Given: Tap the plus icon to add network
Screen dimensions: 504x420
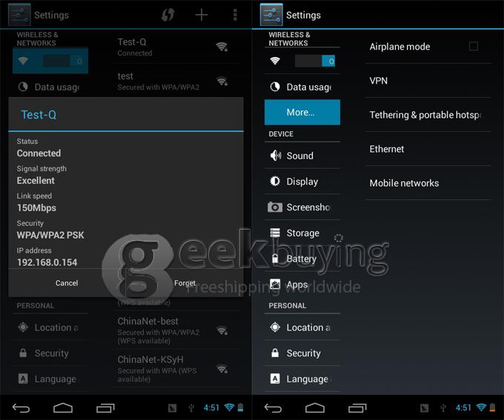Looking at the screenshot, I should click(202, 15).
